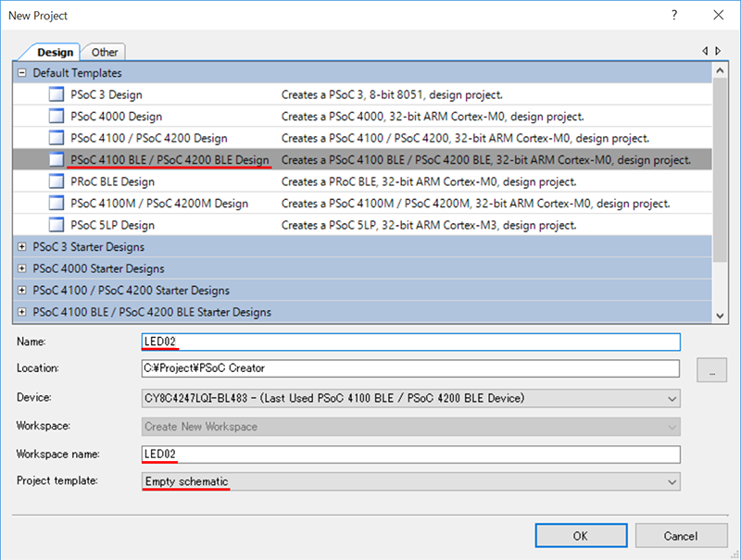Viewport: 741px width, 560px height.
Task: Switch to the Other tab
Action: coord(105,52)
